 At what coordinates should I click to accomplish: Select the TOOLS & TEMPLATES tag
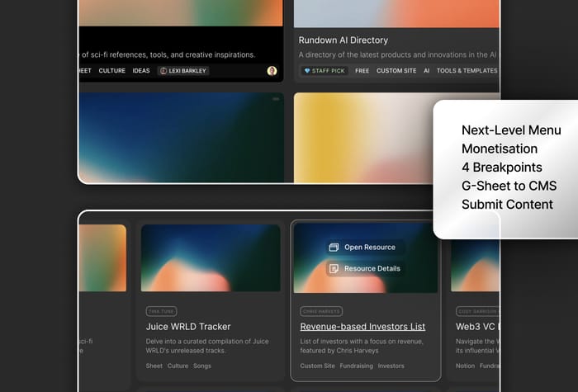click(467, 71)
